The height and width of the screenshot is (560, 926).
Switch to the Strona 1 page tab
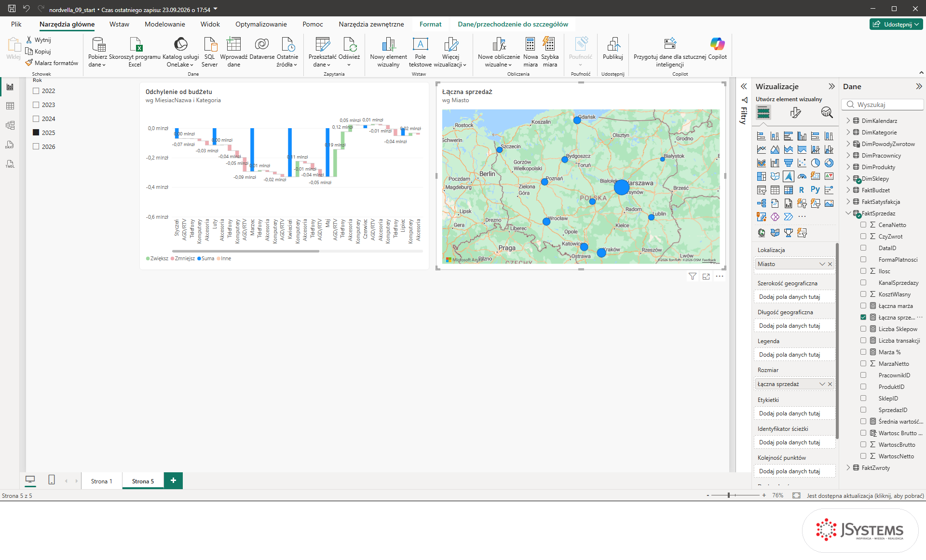(x=102, y=481)
